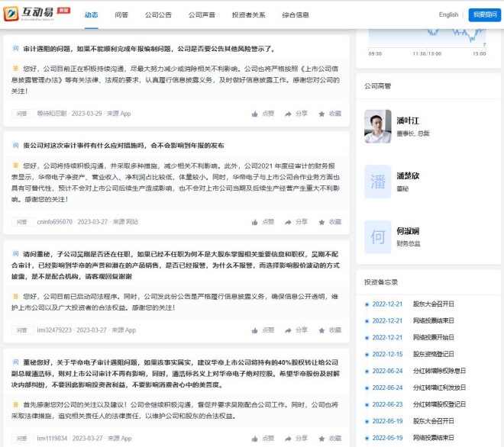Viewport: 504px width, 447px height.
Task: Switch to the 问答 tab
Action: [x=121, y=14]
